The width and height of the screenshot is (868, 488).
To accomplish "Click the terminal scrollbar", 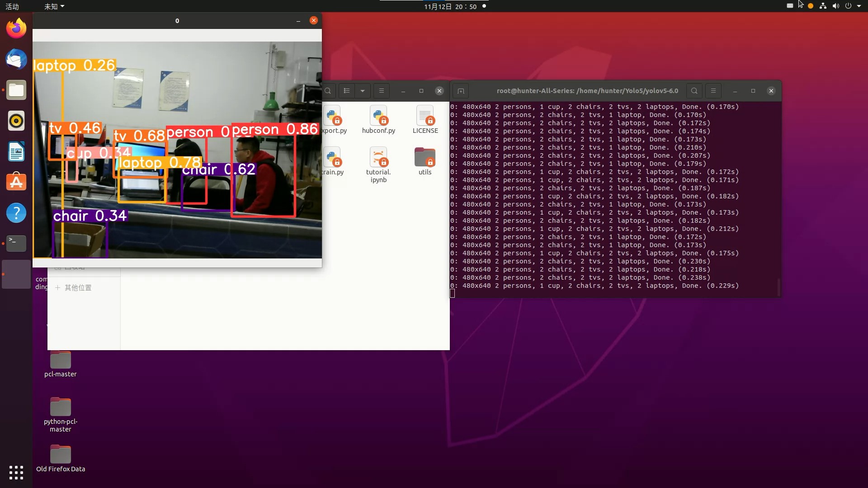I will pyautogui.click(x=778, y=287).
